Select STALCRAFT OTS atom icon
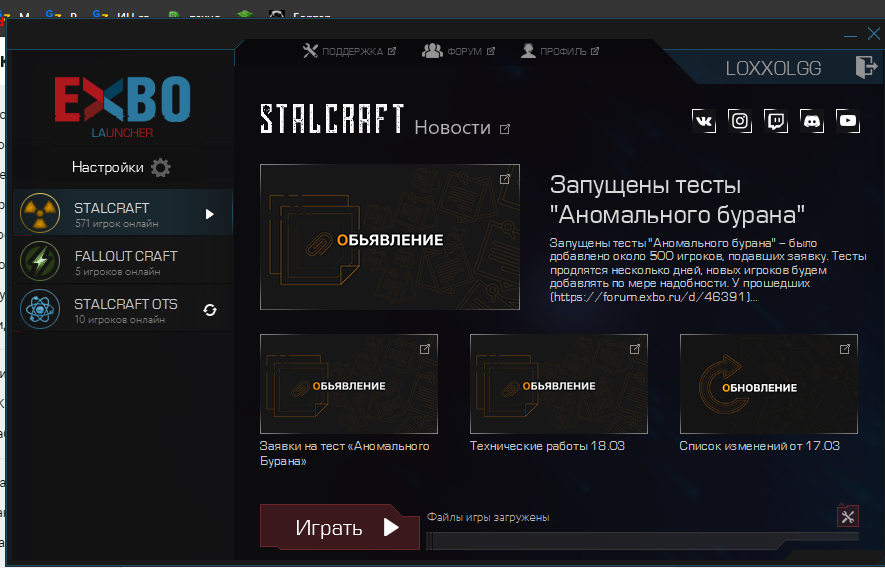 coord(40,309)
